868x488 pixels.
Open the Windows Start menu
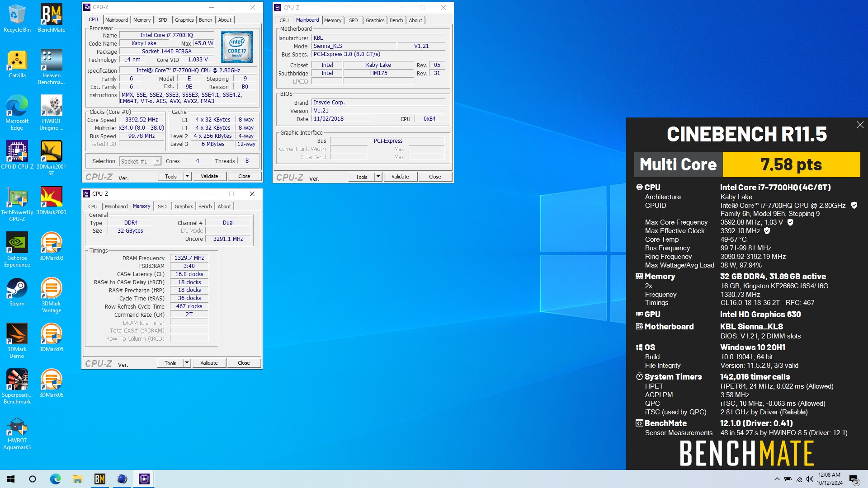point(11,479)
